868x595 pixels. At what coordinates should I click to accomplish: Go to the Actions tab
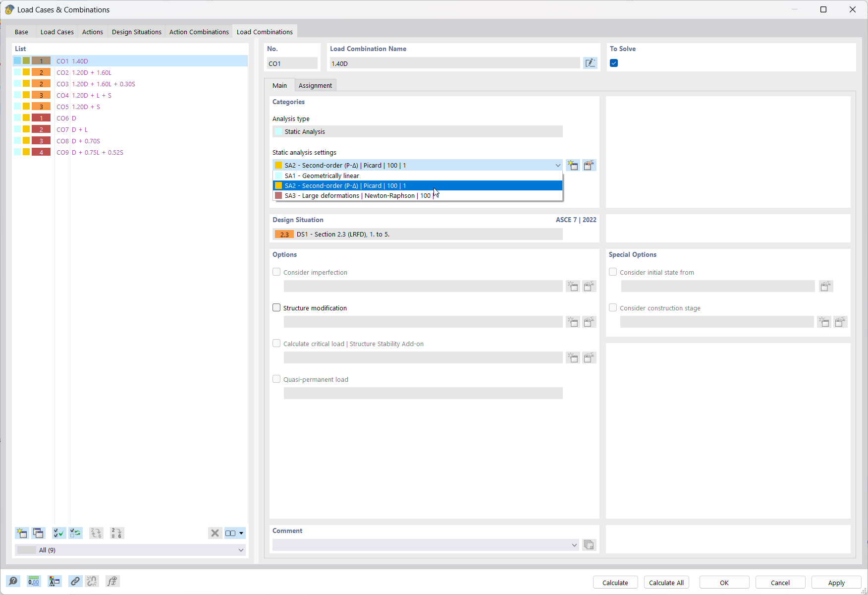click(93, 32)
